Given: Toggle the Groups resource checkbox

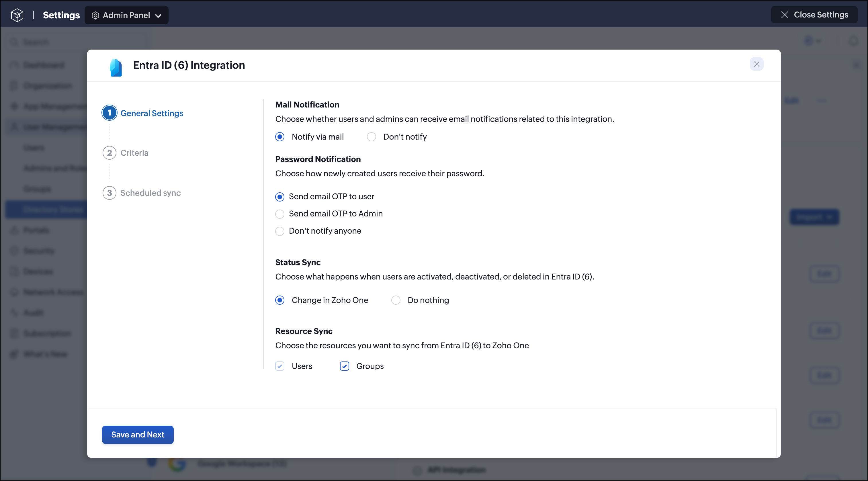Looking at the screenshot, I should 344,366.
